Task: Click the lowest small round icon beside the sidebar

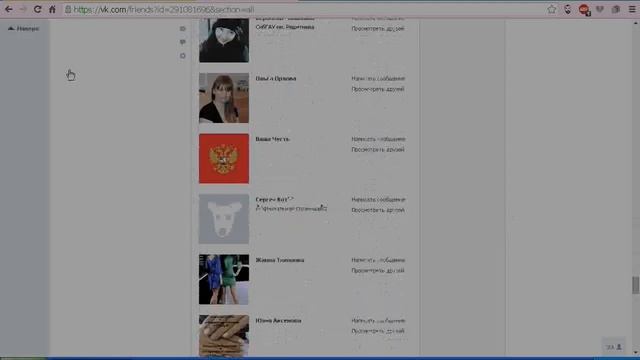Action: tap(182, 56)
